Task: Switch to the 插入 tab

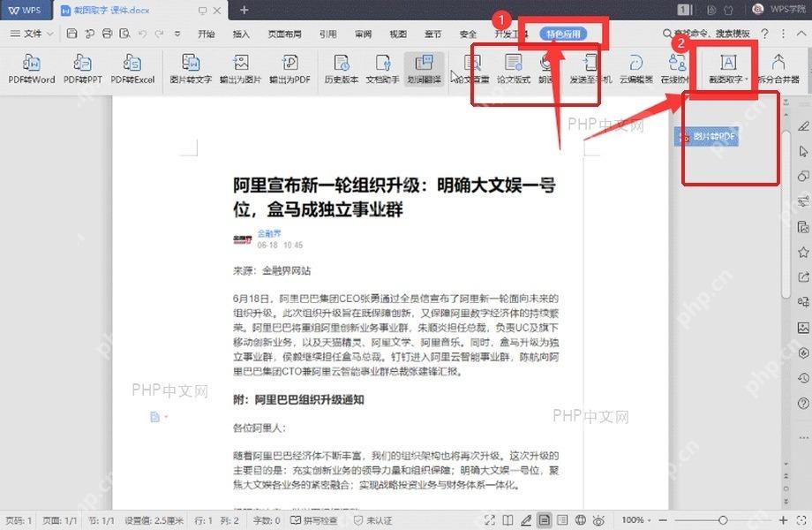Action: coord(241,34)
